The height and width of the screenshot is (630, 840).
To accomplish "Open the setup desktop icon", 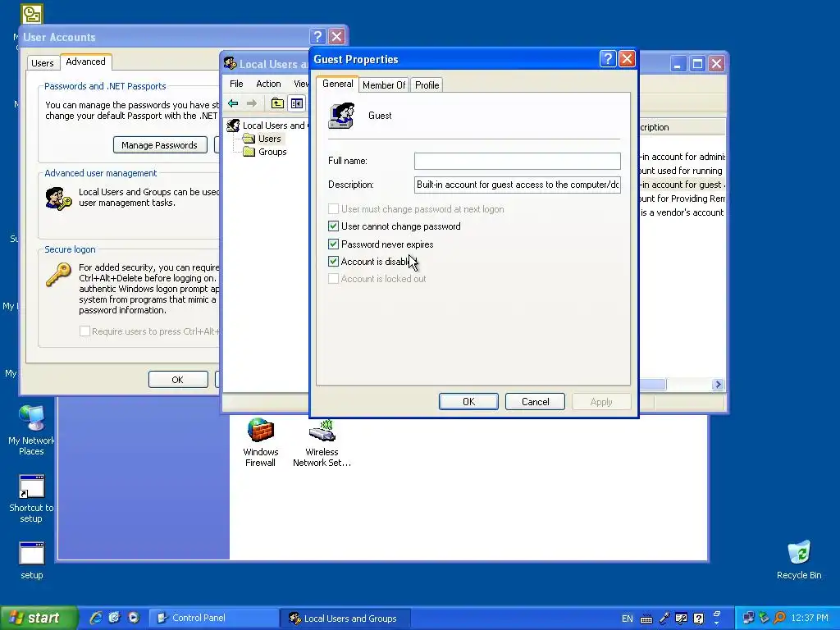I will [32, 561].
